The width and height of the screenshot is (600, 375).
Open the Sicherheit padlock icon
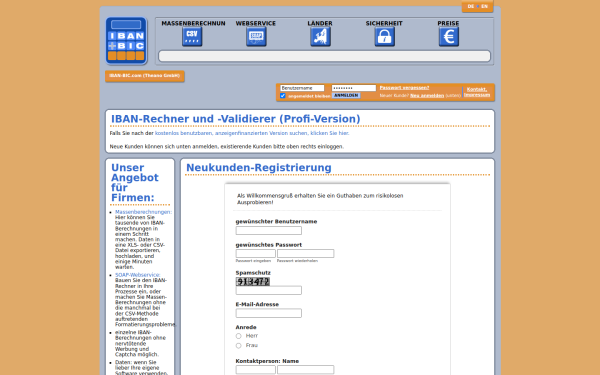tap(385, 37)
